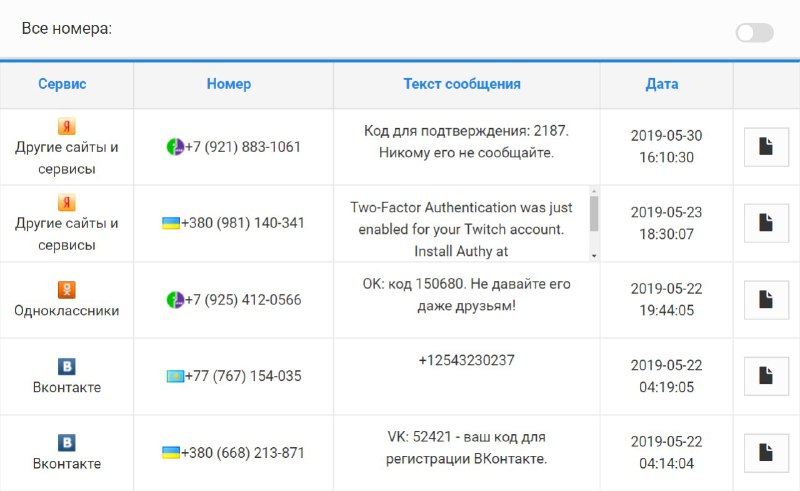Click the message text +12543230237
The image size is (800, 491).
(466, 360)
